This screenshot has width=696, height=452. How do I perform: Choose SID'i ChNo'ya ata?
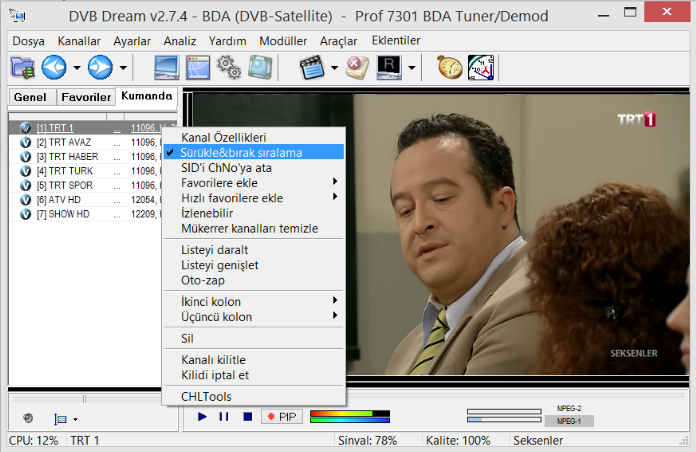click(x=254, y=168)
